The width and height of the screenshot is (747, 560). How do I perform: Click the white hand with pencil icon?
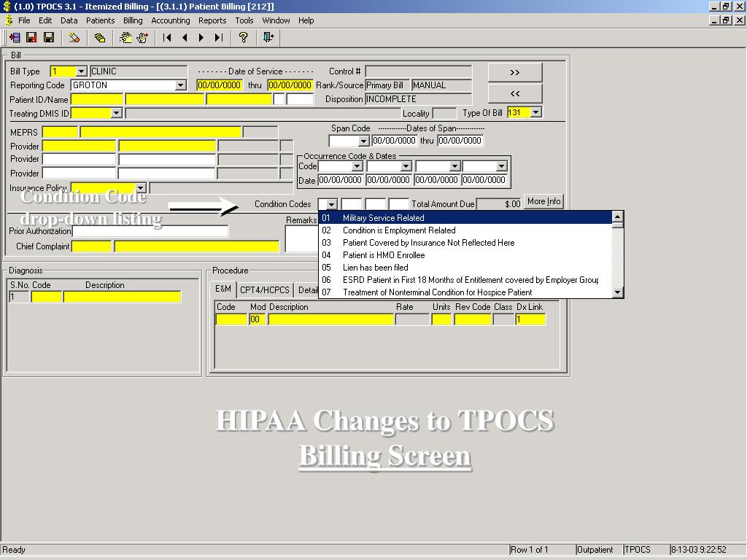pyautogui.click(x=142, y=38)
